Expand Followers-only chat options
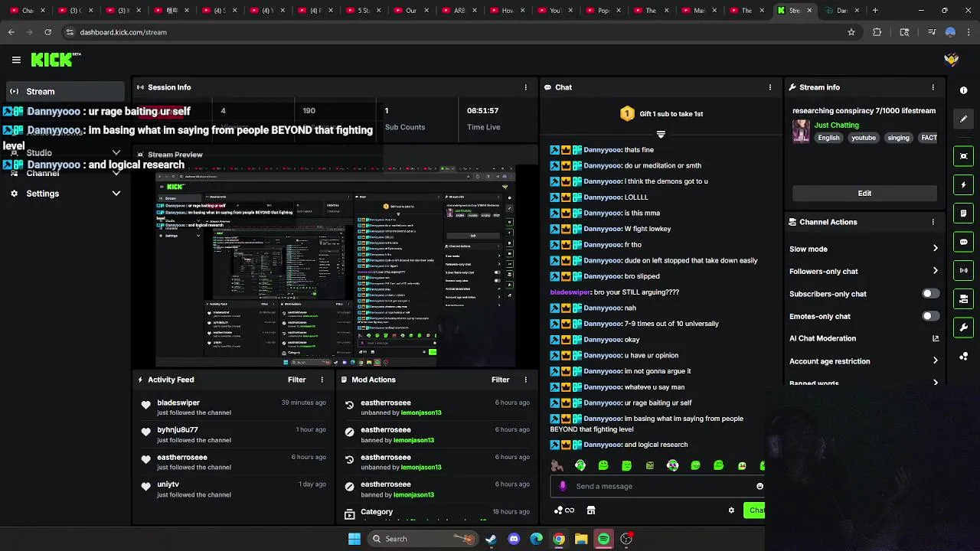The image size is (980, 551). [936, 271]
